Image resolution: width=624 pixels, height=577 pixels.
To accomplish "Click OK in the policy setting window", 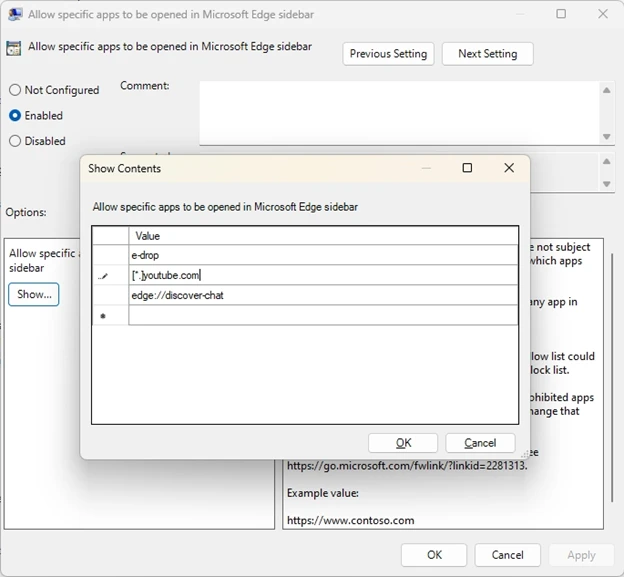I will [x=434, y=555].
